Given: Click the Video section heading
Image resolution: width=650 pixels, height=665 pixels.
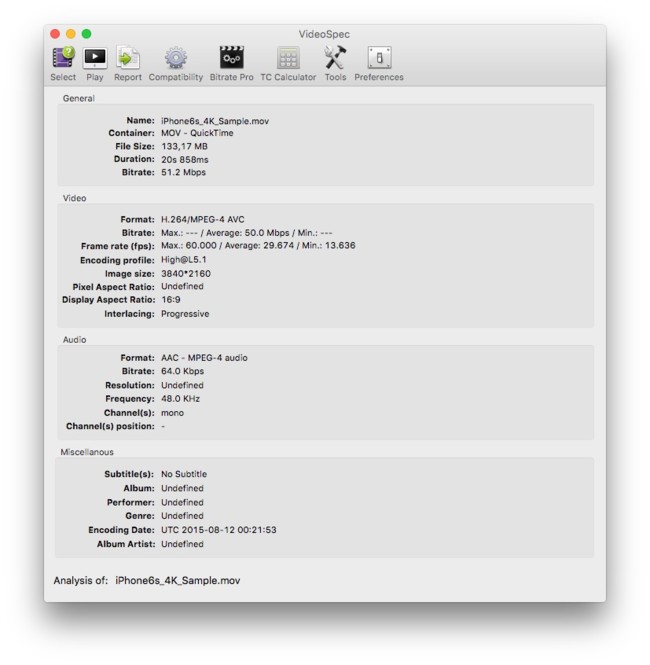Looking at the screenshot, I should [74, 198].
